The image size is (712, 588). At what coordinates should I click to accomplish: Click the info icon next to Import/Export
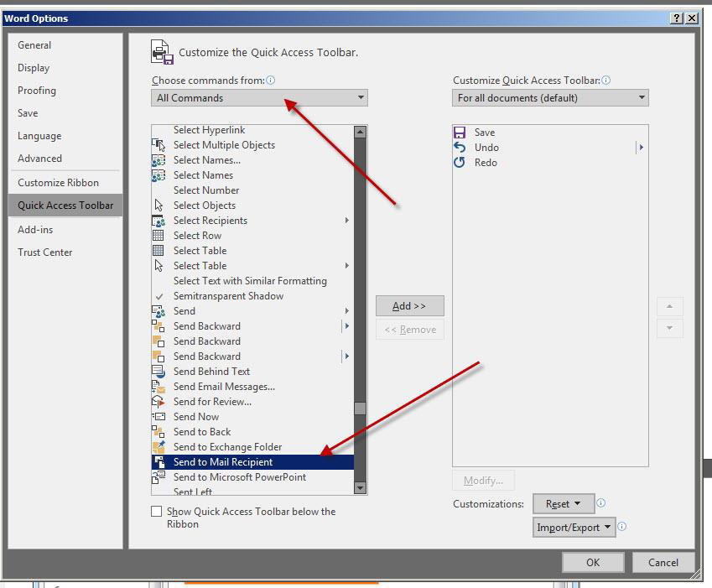point(622,527)
